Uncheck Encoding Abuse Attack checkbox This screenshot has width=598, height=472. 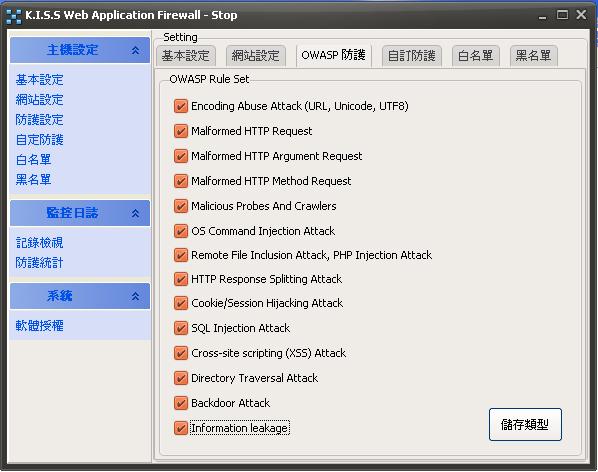181,106
